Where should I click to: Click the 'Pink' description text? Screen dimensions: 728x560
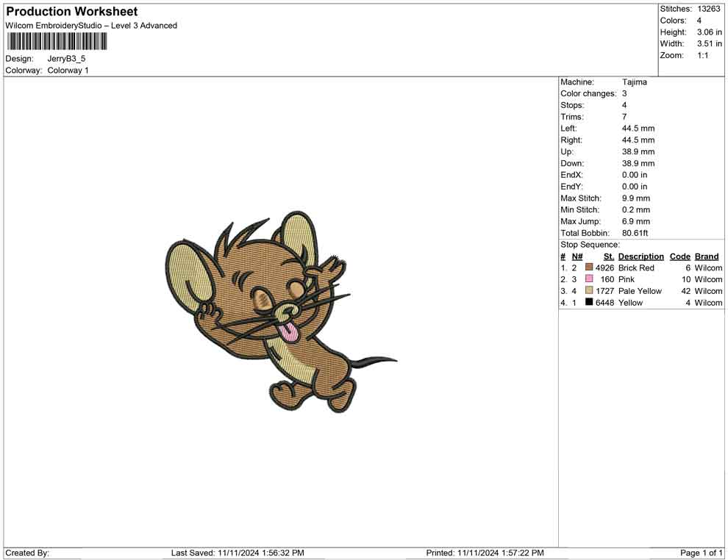627,279
